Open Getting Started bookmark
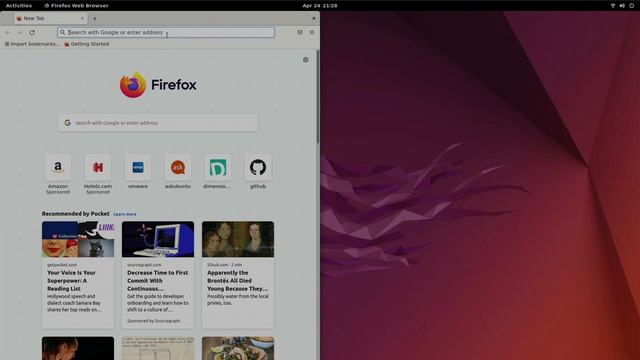This screenshot has height=360, width=640. pos(87,44)
